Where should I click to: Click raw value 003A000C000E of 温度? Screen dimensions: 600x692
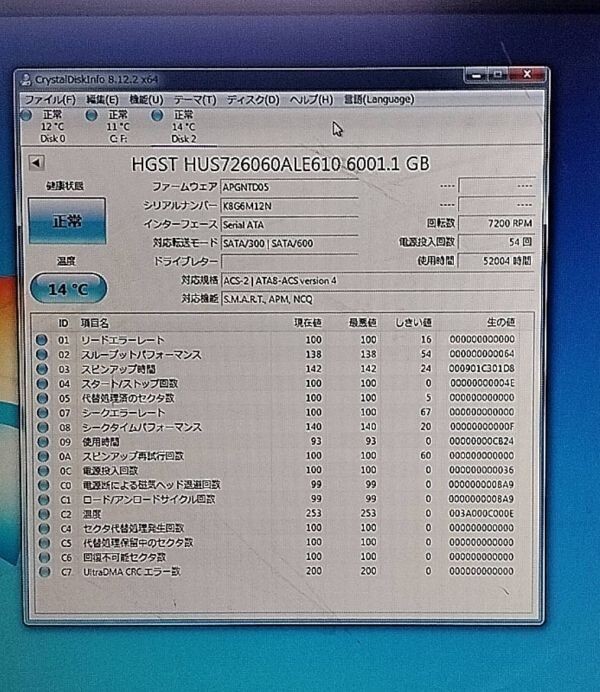click(x=482, y=513)
